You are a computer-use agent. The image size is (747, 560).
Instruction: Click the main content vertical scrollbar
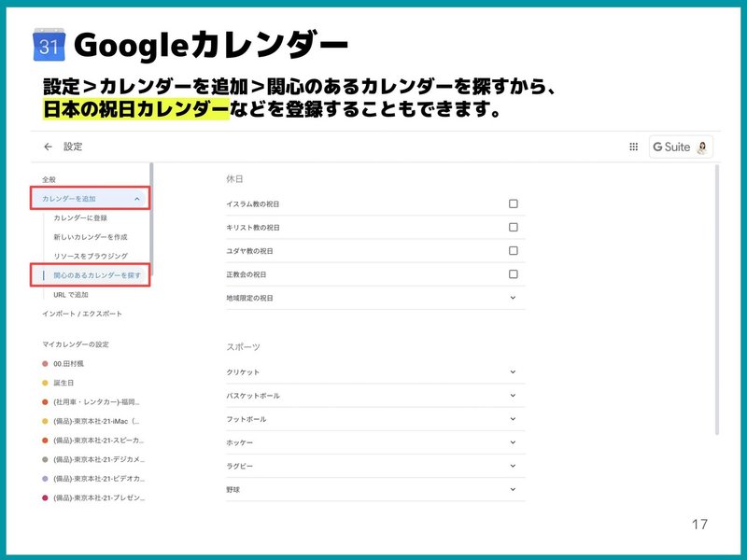click(x=717, y=300)
